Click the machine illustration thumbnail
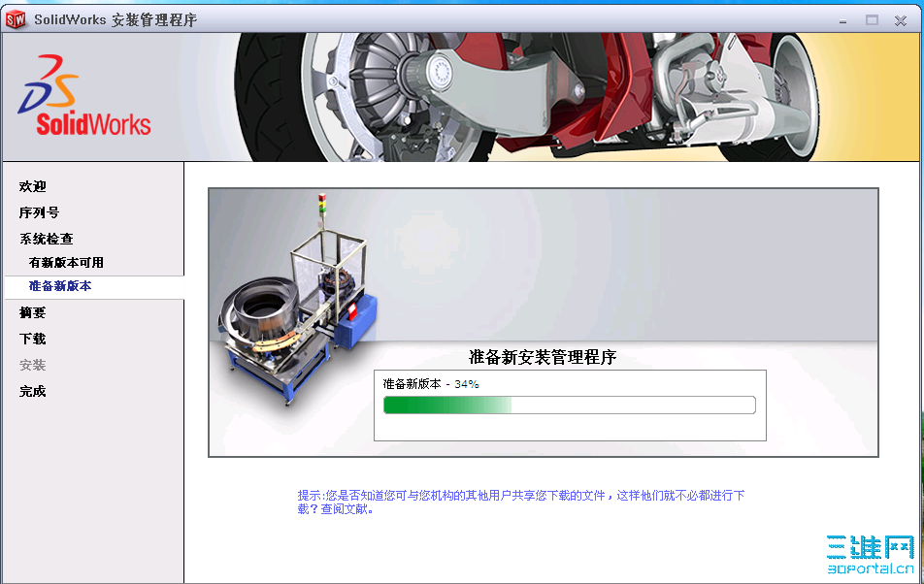The width and height of the screenshot is (924, 584). (x=298, y=299)
